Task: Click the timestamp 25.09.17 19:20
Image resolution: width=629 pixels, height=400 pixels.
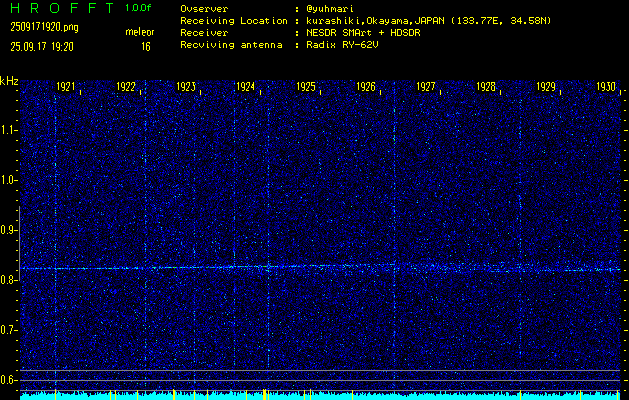Action: pyautogui.click(x=42, y=47)
